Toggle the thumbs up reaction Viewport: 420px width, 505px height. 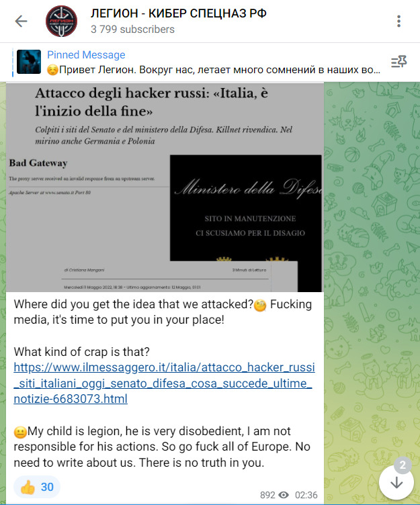click(37, 487)
